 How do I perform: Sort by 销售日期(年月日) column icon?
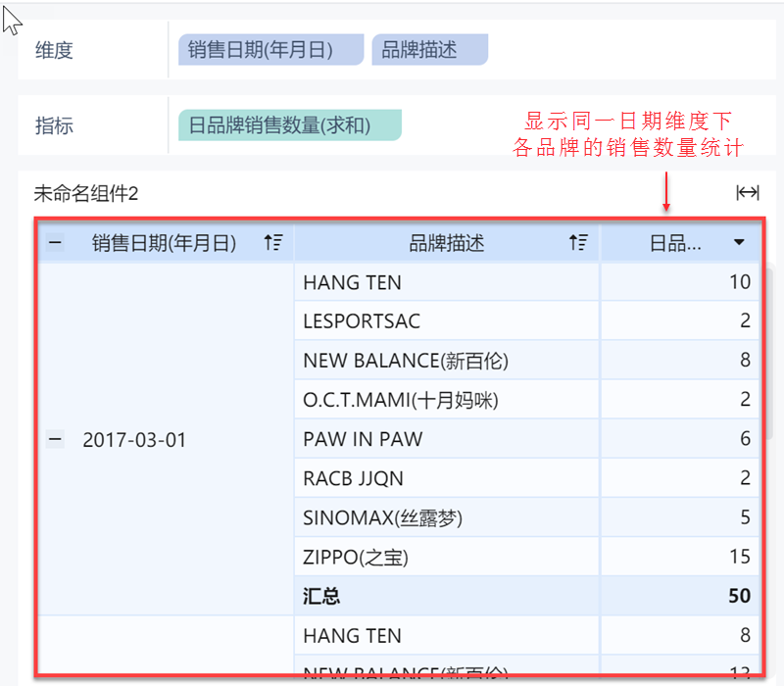coord(273,243)
